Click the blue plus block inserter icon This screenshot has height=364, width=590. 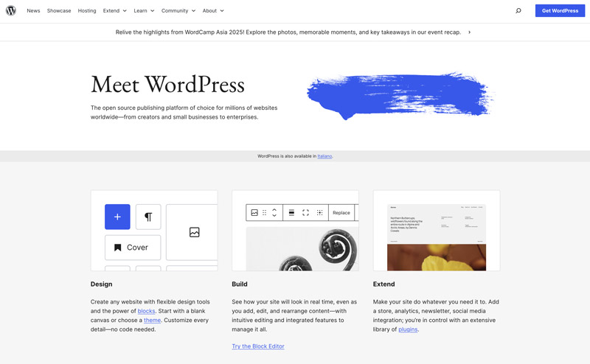tap(117, 217)
